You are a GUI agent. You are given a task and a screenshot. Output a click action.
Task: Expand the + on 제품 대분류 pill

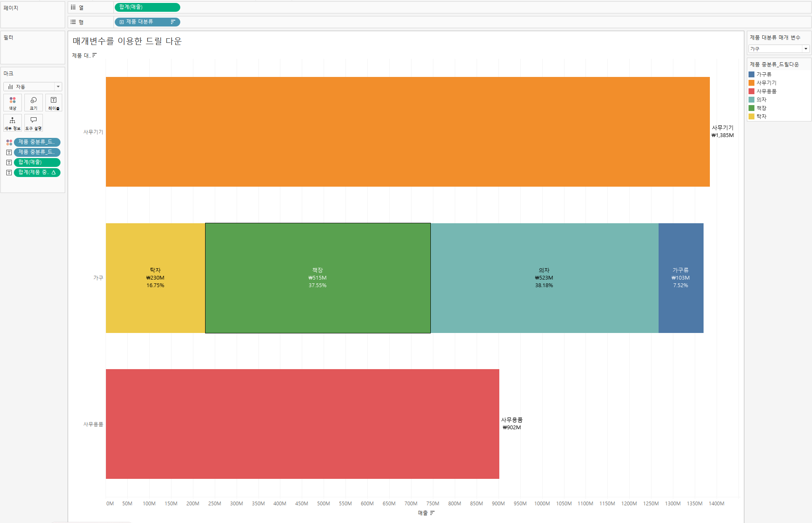pos(121,22)
